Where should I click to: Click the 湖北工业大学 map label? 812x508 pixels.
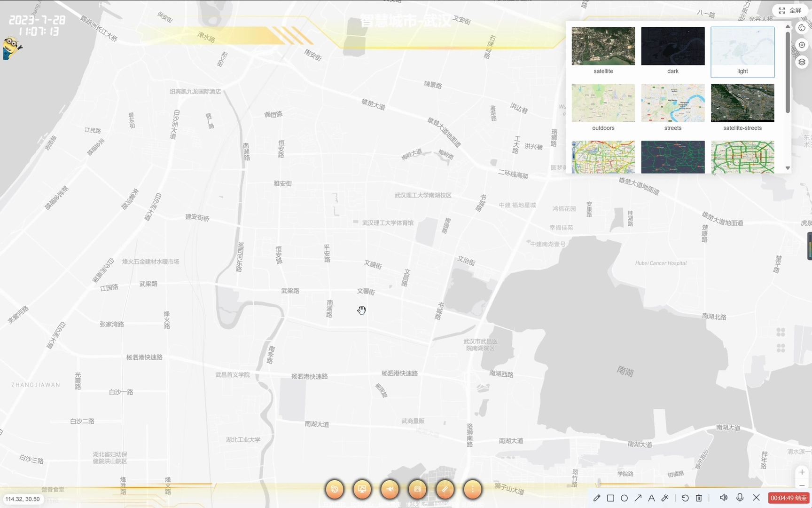(x=243, y=440)
